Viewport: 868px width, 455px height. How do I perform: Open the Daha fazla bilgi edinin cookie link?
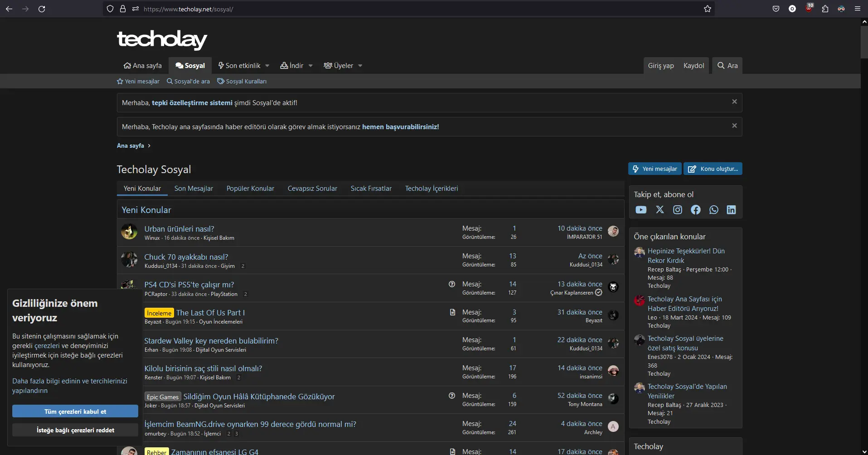point(70,386)
